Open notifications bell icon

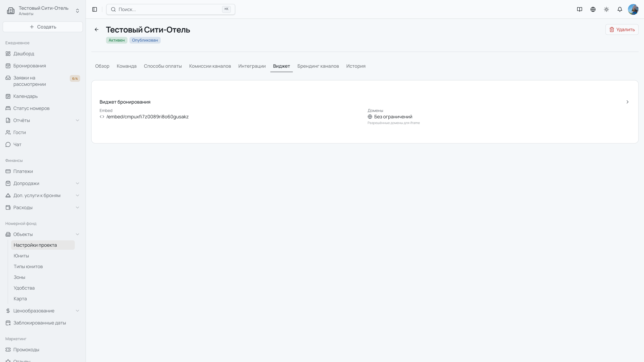[x=620, y=9]
